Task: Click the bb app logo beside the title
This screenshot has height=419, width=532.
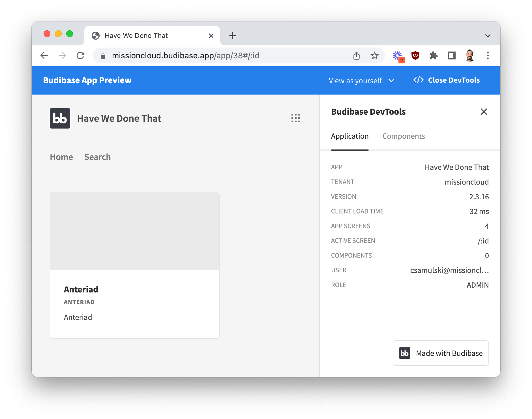Action: (x=60, y=118)
